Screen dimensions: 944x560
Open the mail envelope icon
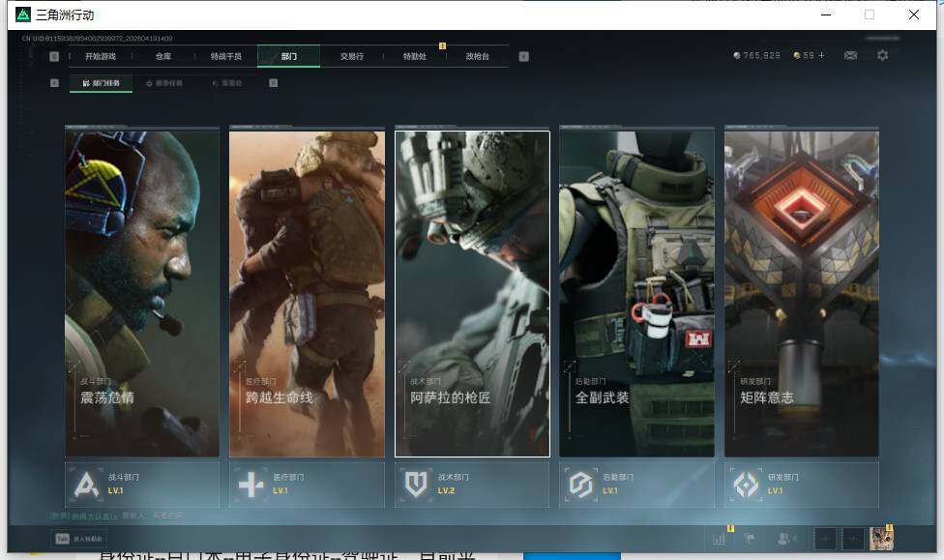pos(850,56)
